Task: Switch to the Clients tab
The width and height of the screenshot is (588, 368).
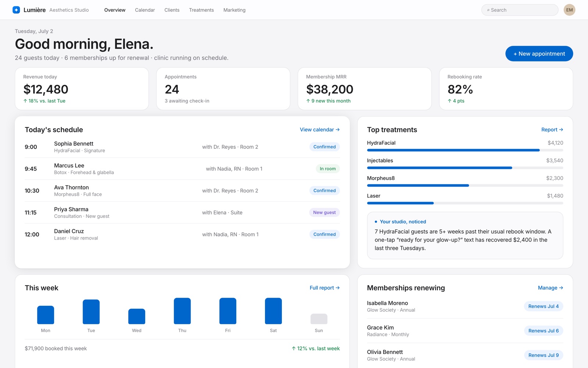Action: 172,10
